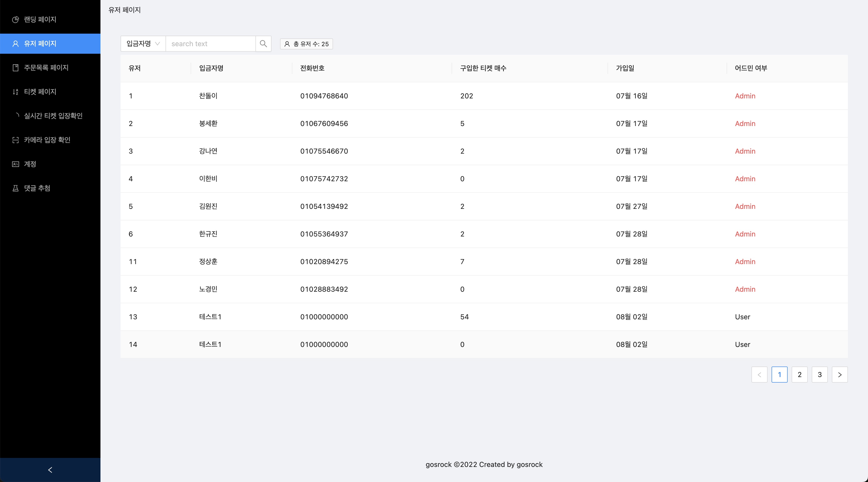Collapse the sidebar with bottom chevron

point(50,470)
